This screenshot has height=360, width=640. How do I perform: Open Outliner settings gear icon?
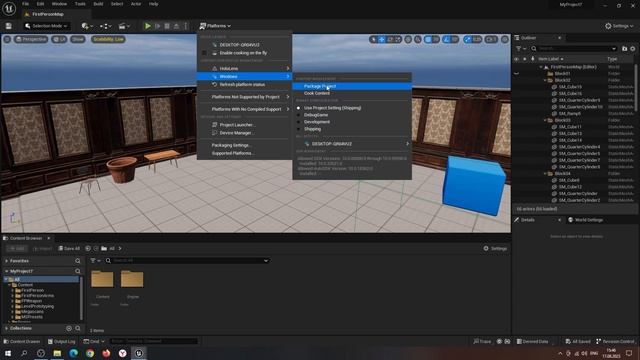[633, 49]
